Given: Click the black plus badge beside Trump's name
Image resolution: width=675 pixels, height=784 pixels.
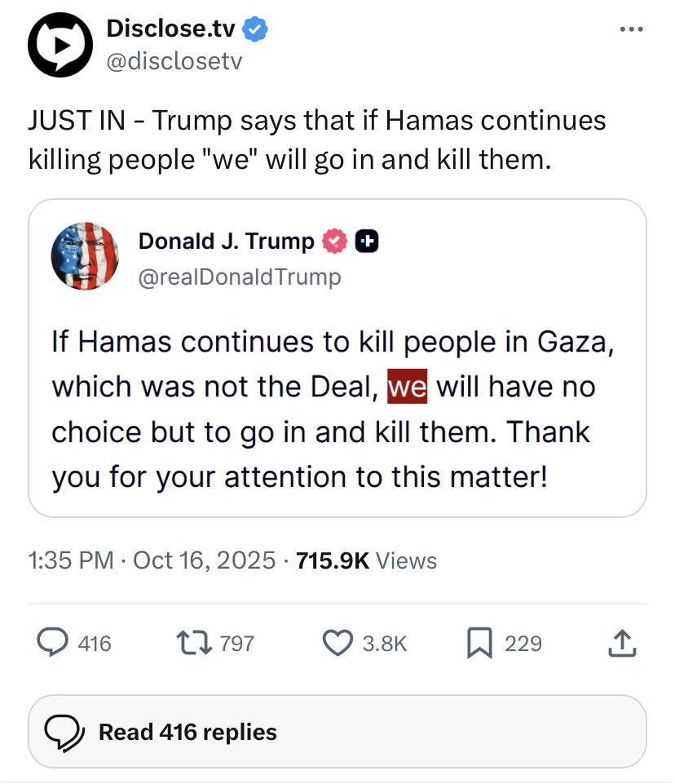Looking at the screenshot, I should (x=367, y=241).
